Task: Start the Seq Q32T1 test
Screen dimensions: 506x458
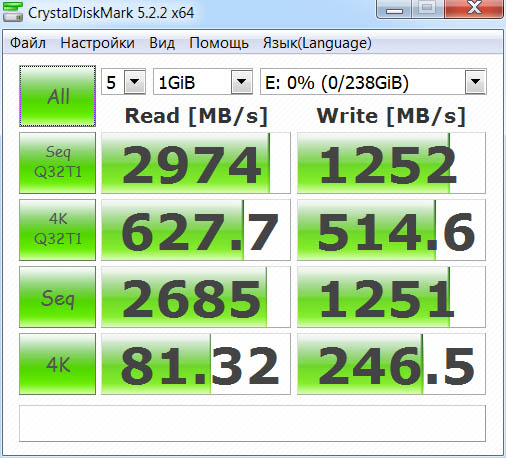Action: 57,163
